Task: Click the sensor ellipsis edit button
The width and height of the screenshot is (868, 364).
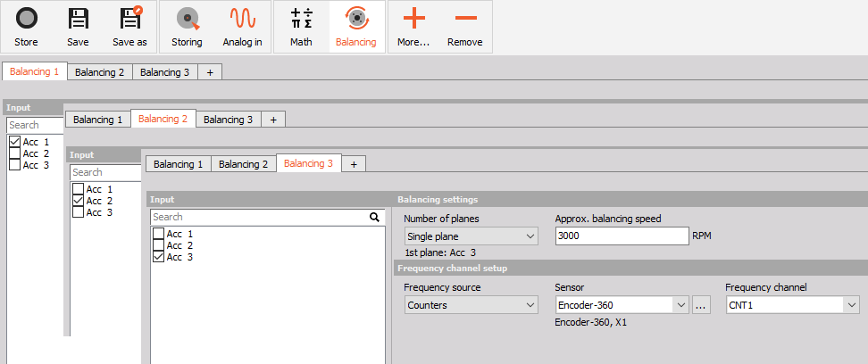Action: pyautogui.click(x=701, y=305)
